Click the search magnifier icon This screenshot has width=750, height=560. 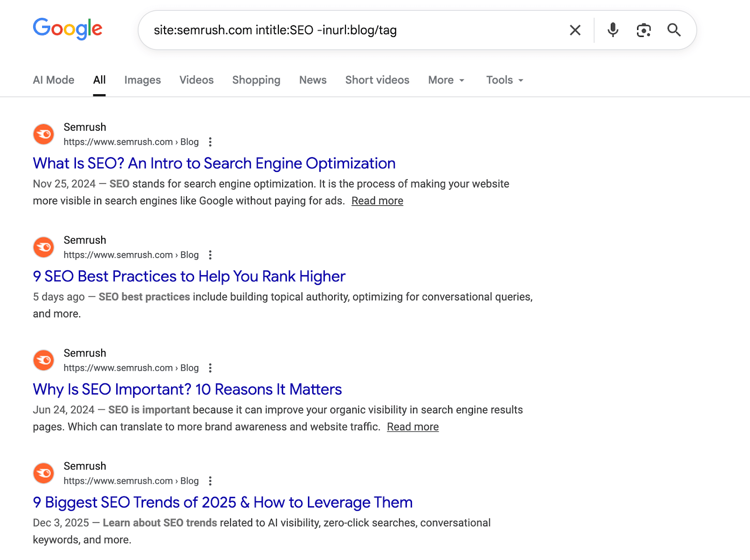674,30
